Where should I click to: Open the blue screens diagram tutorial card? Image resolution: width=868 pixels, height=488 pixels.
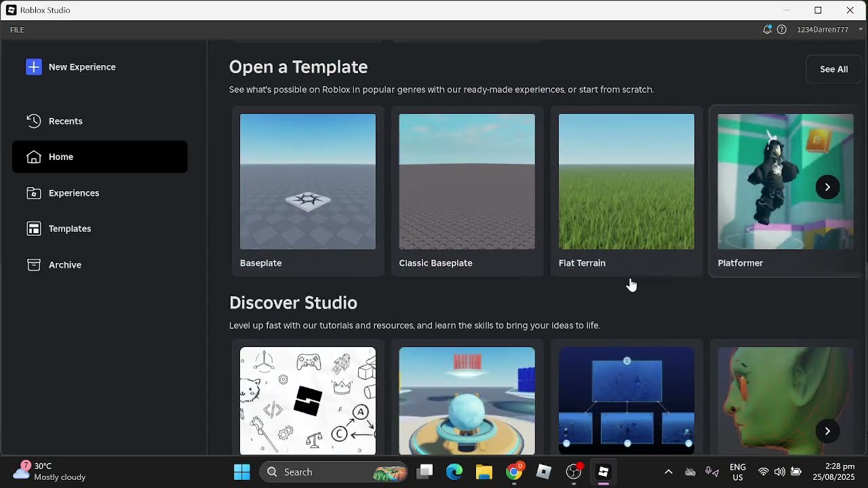click(627, 401)
